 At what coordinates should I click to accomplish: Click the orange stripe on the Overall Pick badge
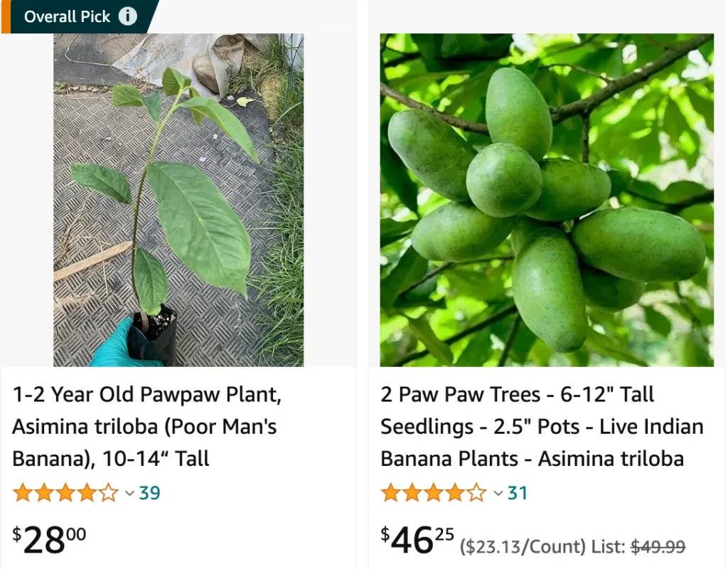pos(5,16)
